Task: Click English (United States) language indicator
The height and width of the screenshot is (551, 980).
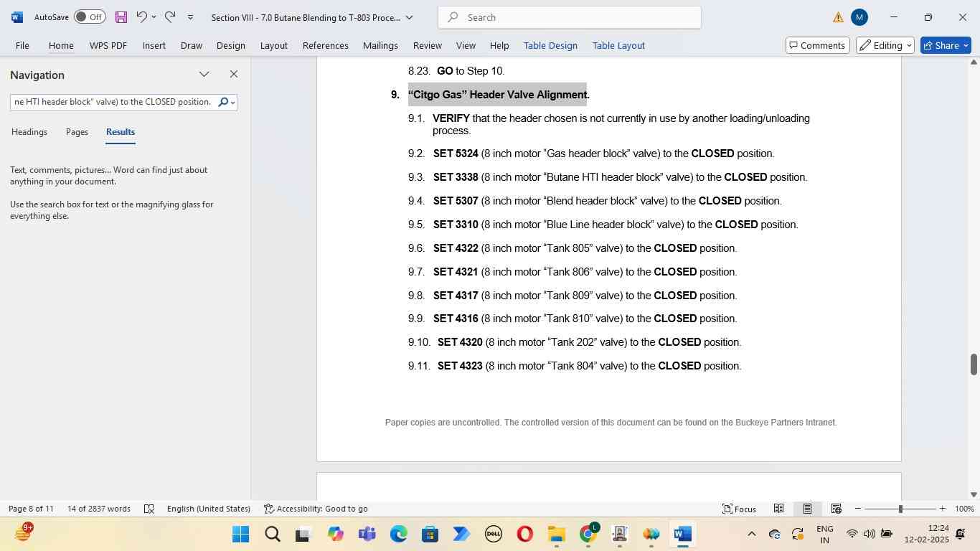Action: tap(209, 509)
